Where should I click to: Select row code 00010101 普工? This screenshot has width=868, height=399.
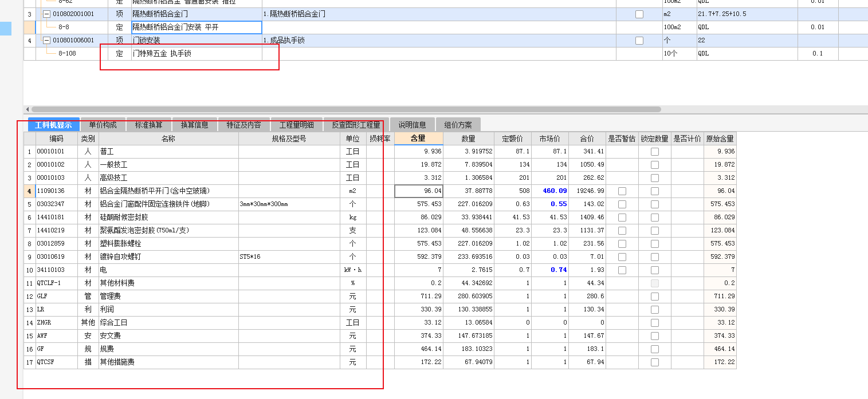[x=57, y=152]
